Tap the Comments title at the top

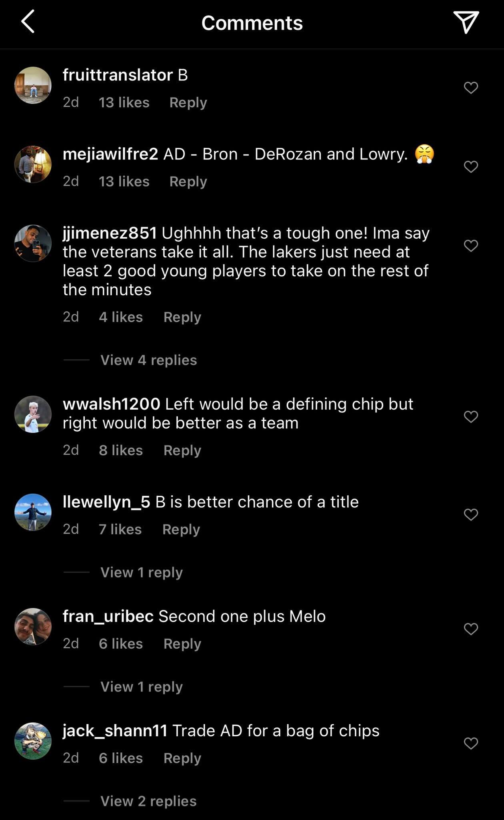tap(252, 23)
